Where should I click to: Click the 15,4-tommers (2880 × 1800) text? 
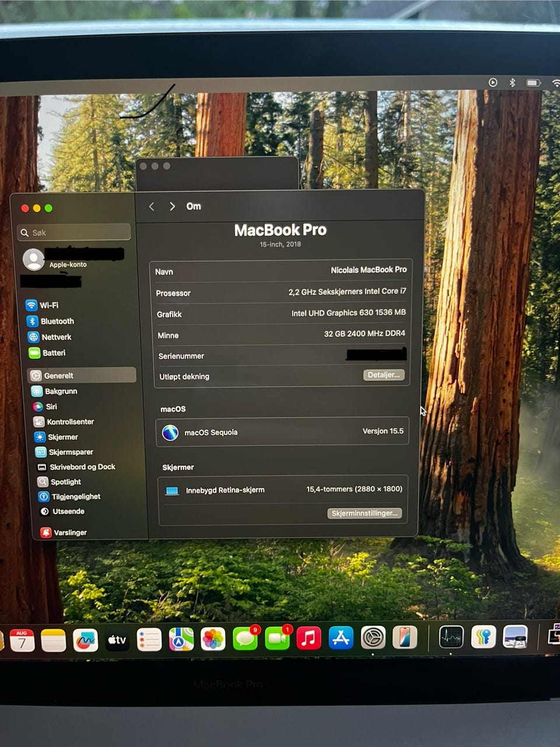click(355, 489)
